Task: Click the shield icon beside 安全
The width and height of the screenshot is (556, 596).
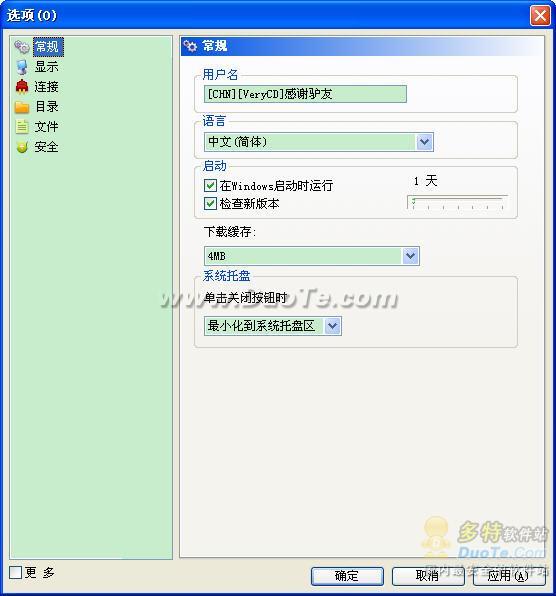Action: tap(22, 147)
